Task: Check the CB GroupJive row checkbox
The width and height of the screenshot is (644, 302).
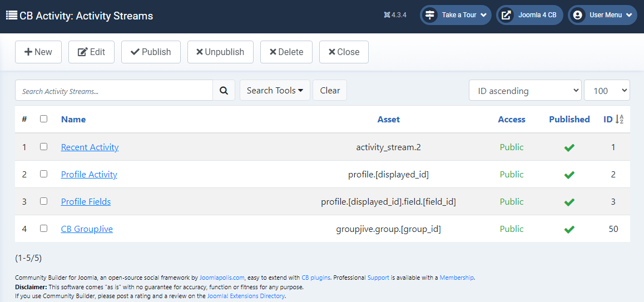Action: pos(43,229)
